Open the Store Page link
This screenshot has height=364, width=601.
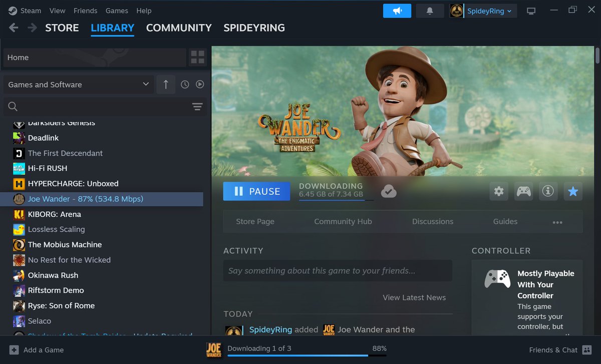click(x=255, y=222)
